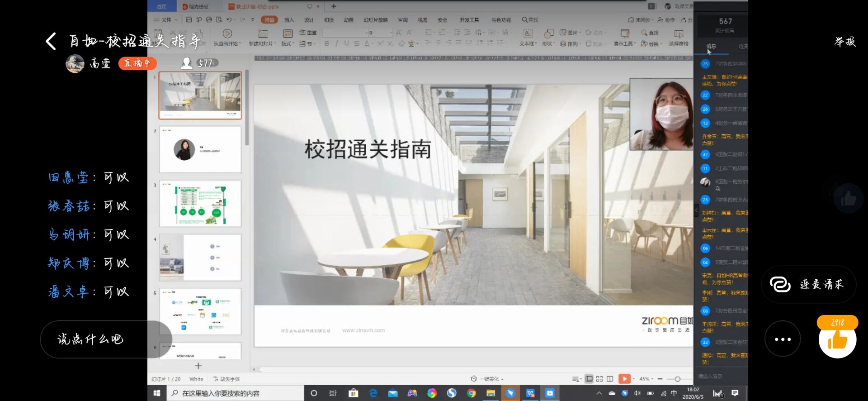
Task: Tap 举报 to report the stream
Action: pyautogui.click(x=845, y=42)
